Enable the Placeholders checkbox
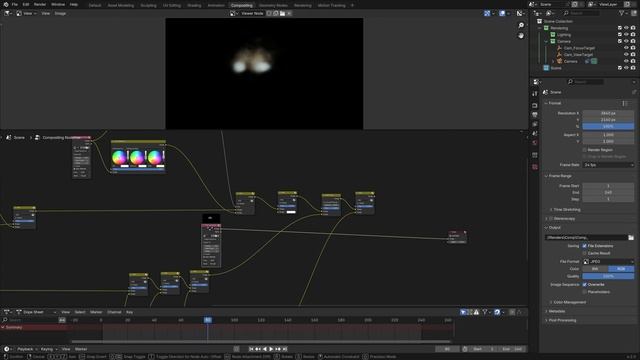Screen dimensions: 640x360 point(584,292)
